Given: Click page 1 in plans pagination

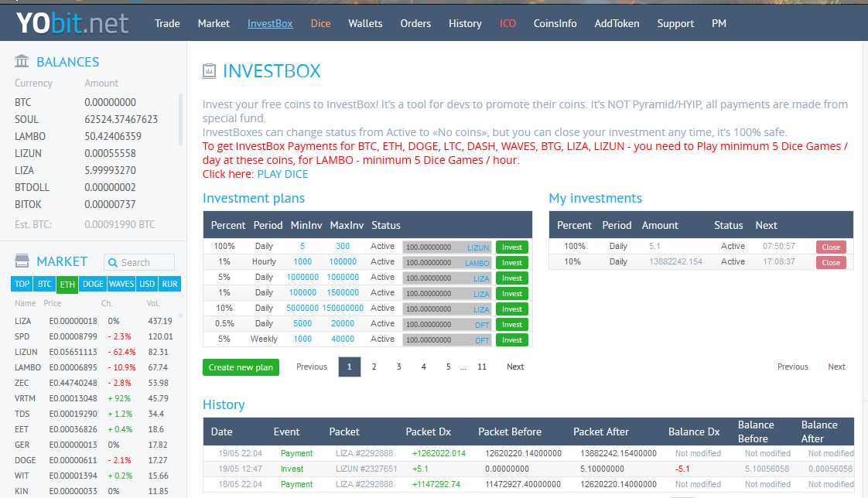Looking at the screenshot, I should click(x=350, y=367).
